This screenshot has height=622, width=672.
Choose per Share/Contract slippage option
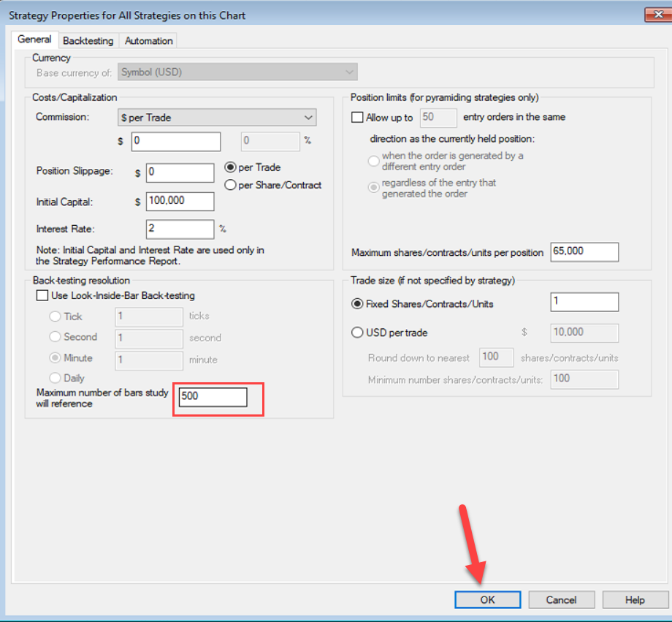click(x=231, y=185)
